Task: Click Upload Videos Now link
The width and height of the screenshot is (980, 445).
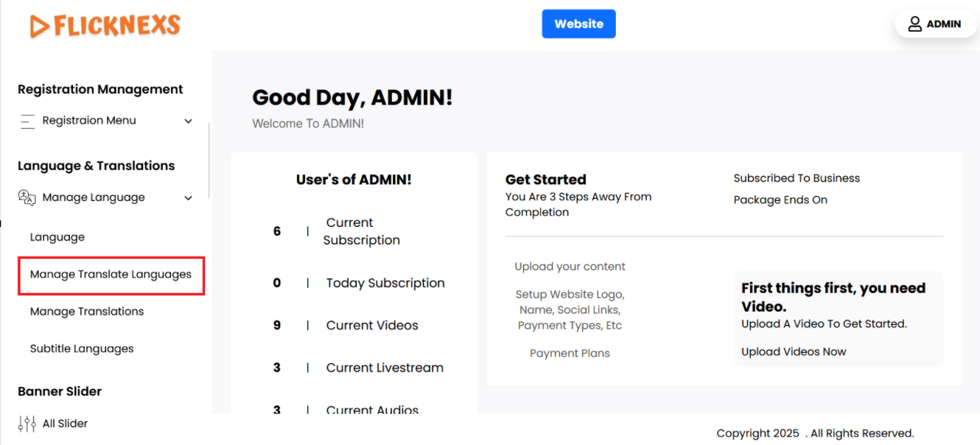Action: pyautogui.click(x=794, y=352)
